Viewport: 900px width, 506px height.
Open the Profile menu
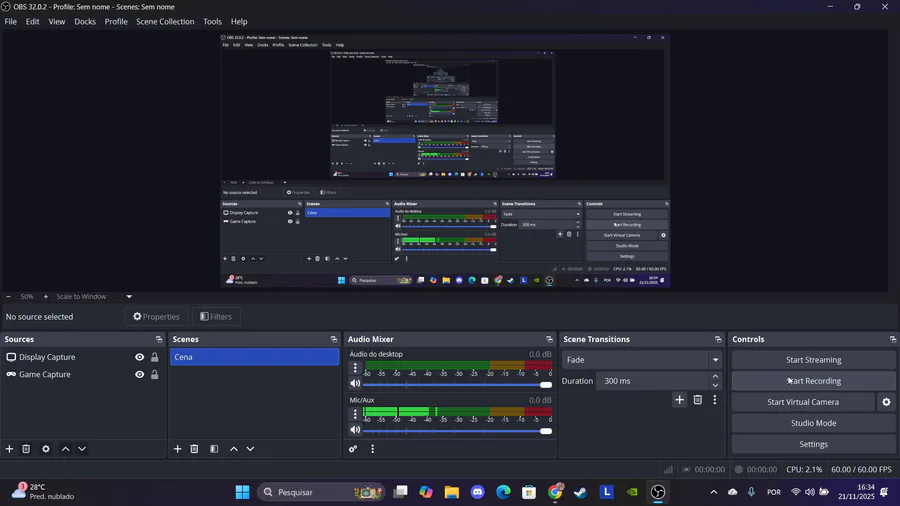coord(116,22)
